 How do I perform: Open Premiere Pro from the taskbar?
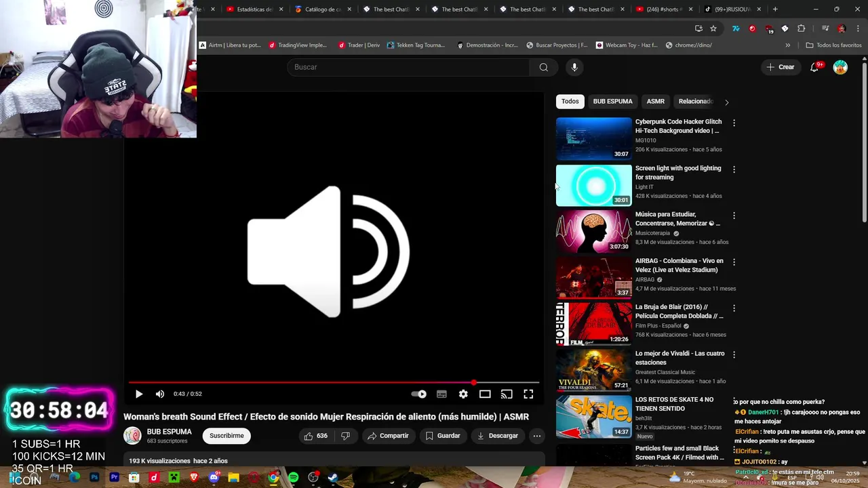(114, 478)
